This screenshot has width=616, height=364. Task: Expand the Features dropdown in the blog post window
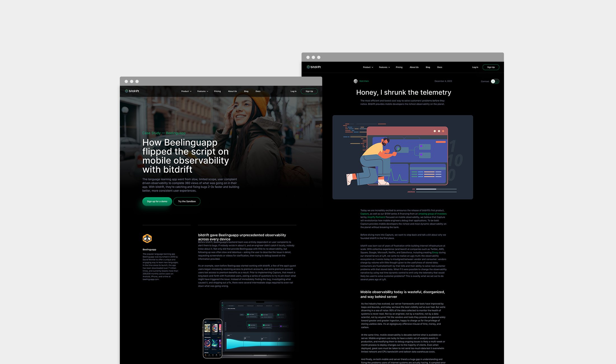click(384, 67)
